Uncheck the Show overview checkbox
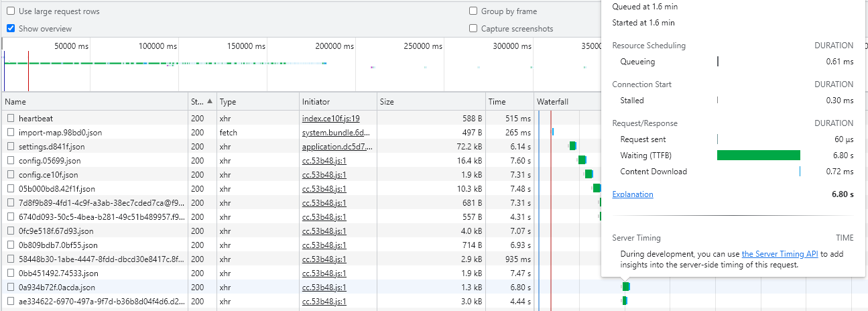868x311 pixels. tap(11, 29)
